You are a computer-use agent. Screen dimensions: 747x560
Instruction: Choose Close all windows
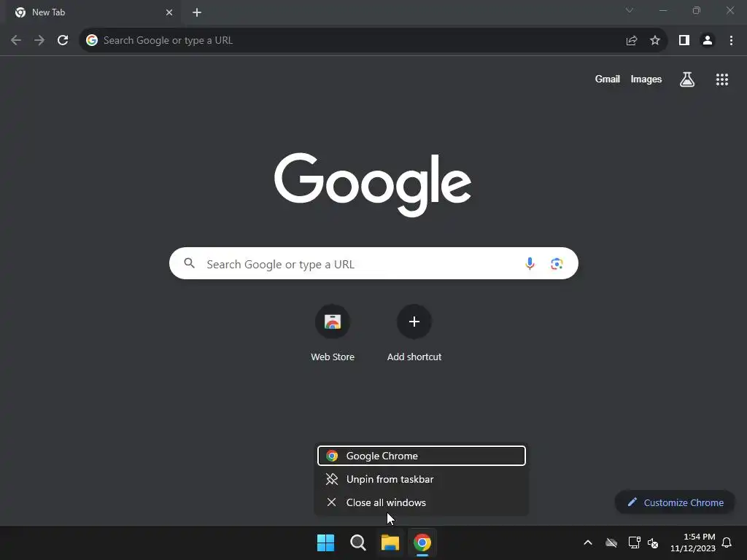pos(422,502)
